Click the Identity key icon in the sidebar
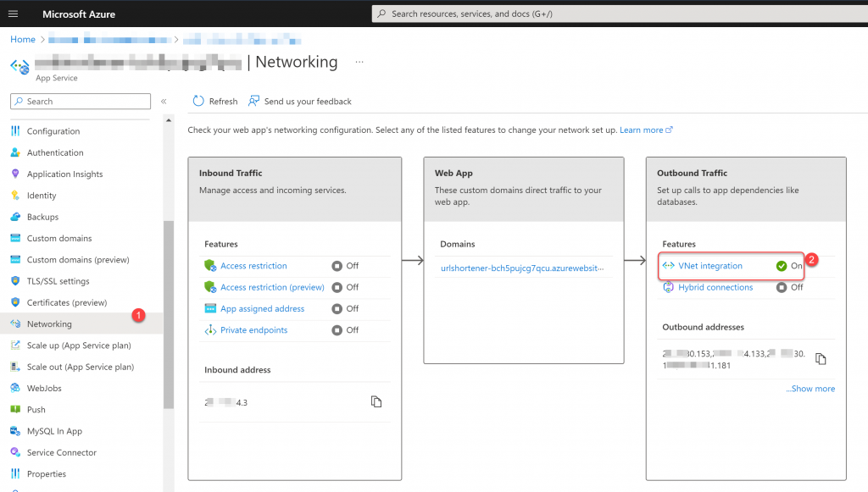Image resolution: width=868 pixels, height=492 pixels. tap(15, 195)
